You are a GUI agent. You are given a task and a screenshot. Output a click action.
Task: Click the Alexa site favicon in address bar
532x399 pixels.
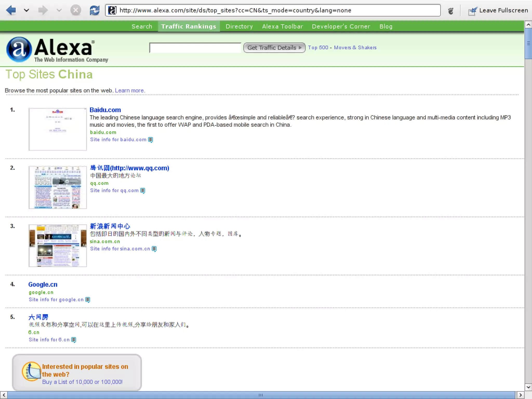[x=112, y=10]
